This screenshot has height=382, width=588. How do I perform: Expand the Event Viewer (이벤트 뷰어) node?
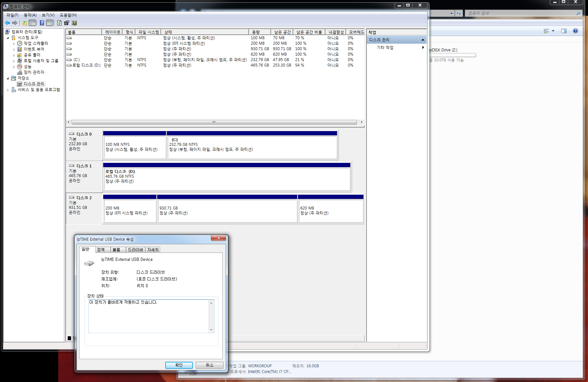pos(14,49)
